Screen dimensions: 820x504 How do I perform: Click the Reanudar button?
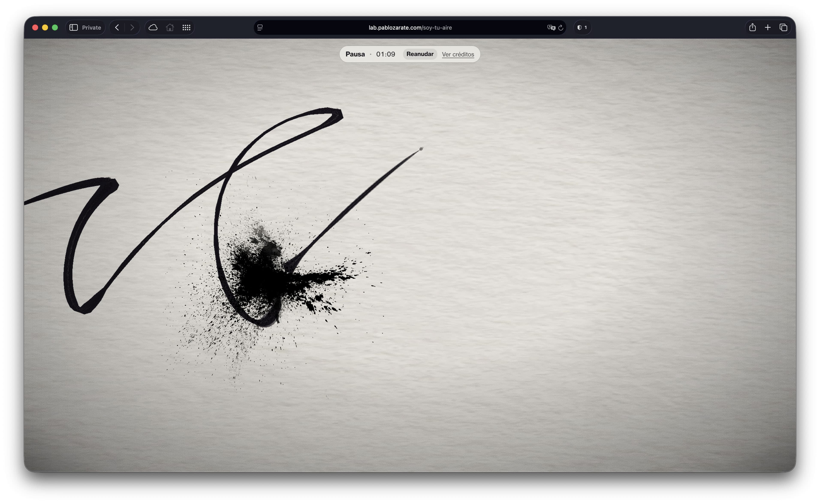tap(420, 54)
